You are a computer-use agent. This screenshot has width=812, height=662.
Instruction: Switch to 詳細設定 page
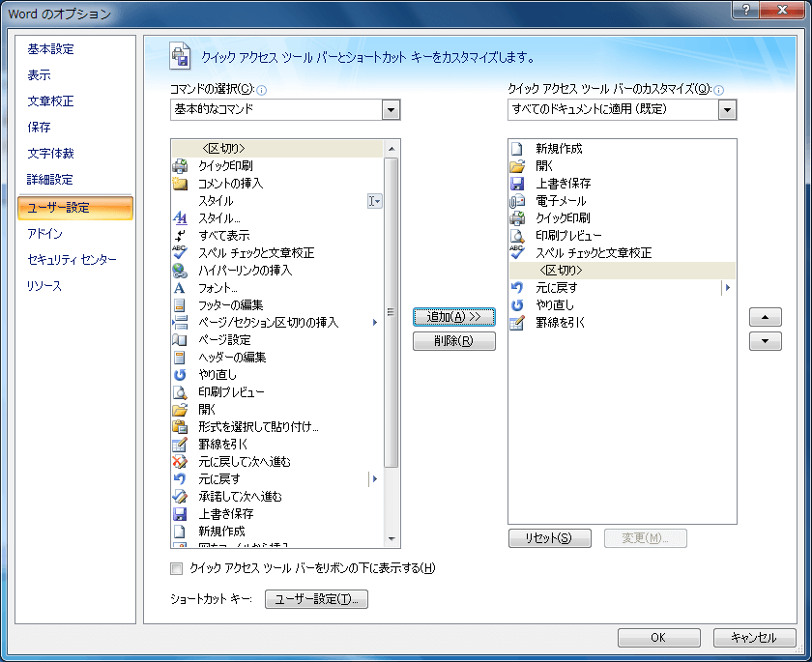(50, 180)
